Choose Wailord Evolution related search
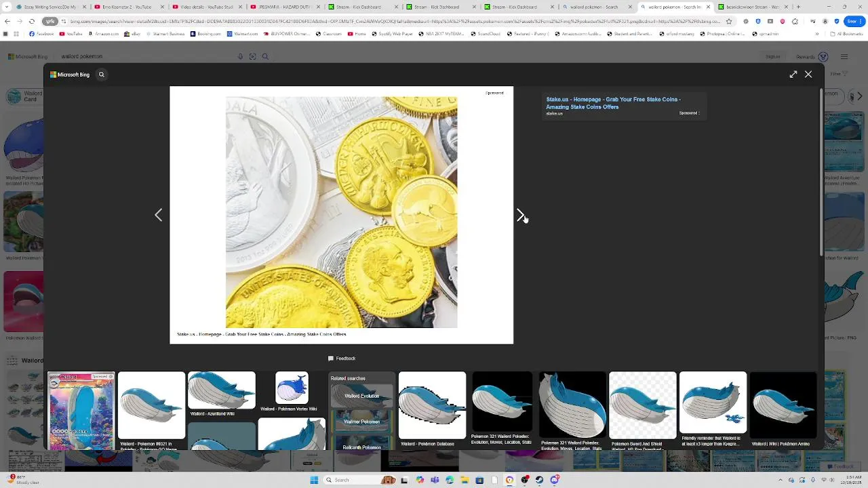 (x=362, y=396)
